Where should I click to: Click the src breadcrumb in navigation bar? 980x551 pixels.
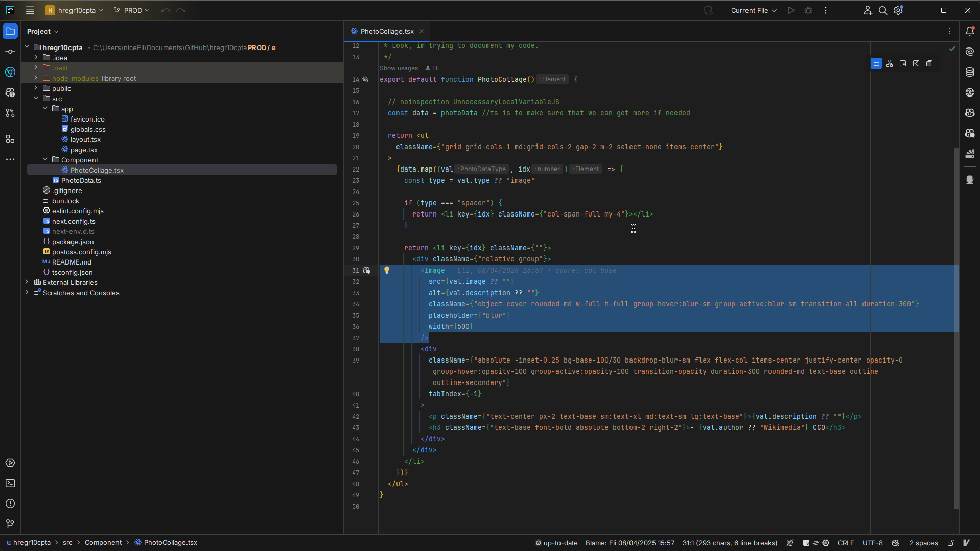point(68,542)
